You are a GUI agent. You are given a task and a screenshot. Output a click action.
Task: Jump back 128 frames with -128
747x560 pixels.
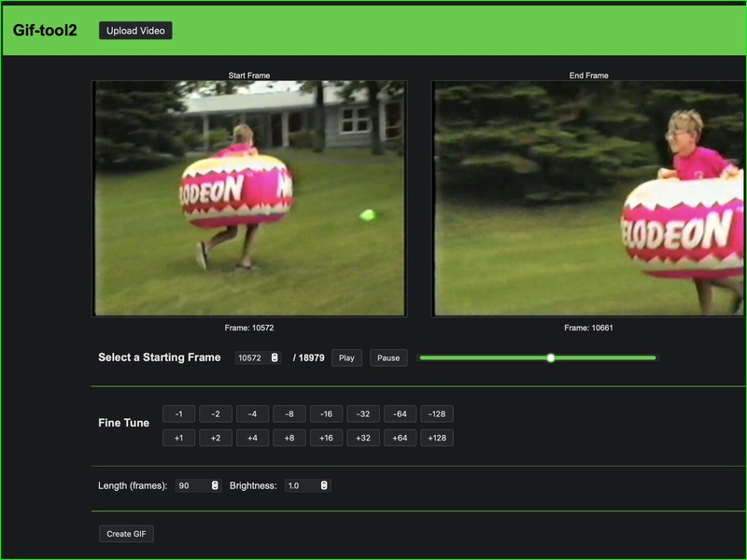437,413
